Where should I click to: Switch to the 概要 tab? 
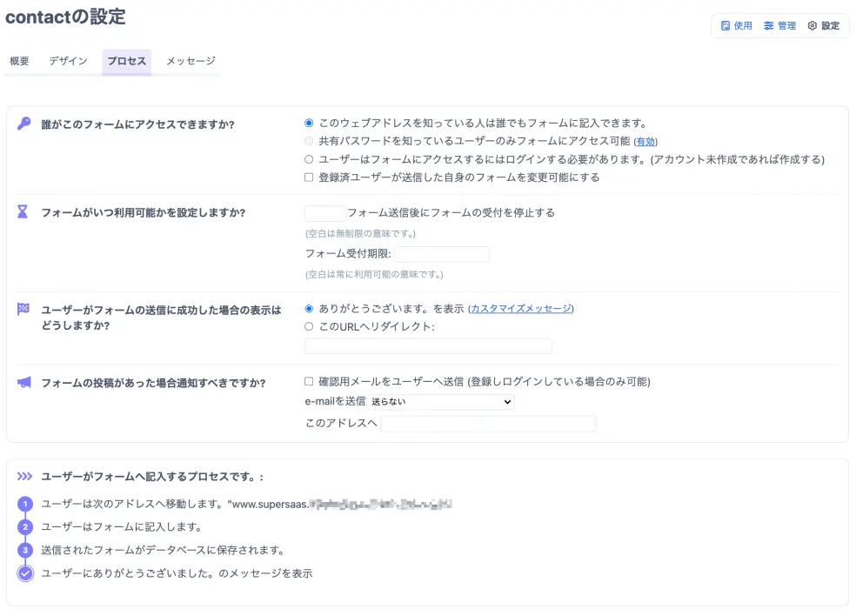coord(18,62)
